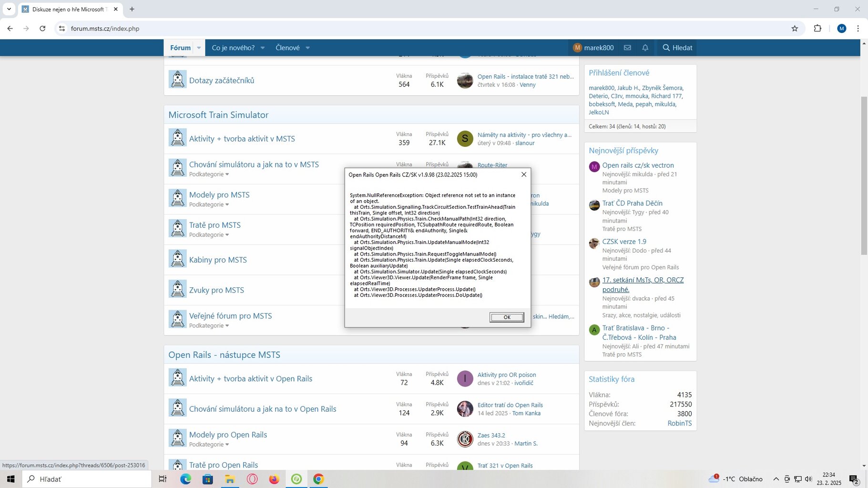Expand the Členové dropdown arrow

point(308,48)
